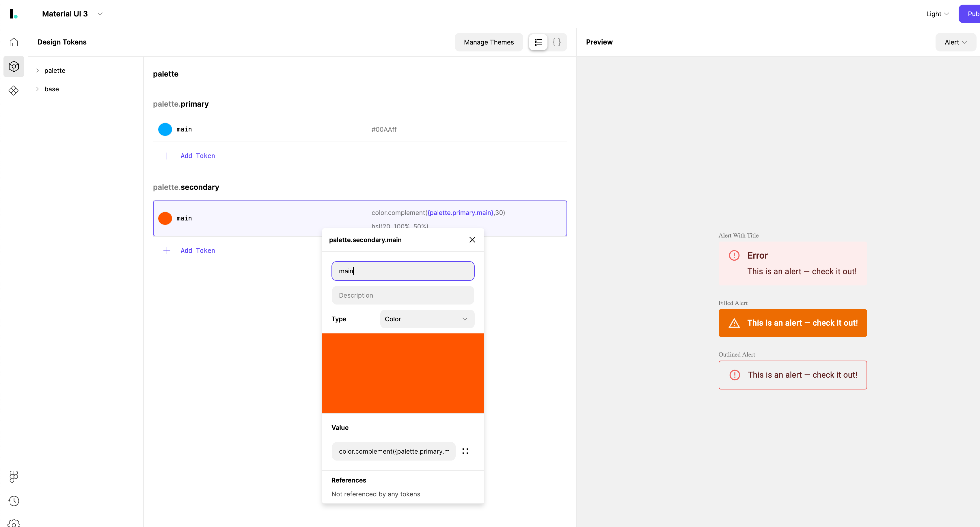Click the Publish button
980x527 pixels.
click(969, 14)
